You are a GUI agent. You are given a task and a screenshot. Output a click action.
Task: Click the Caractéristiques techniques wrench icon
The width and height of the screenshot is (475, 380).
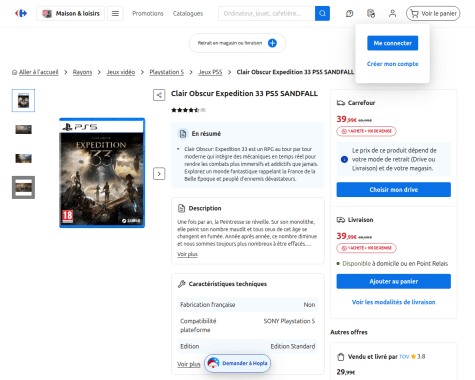tap(181, 284)
